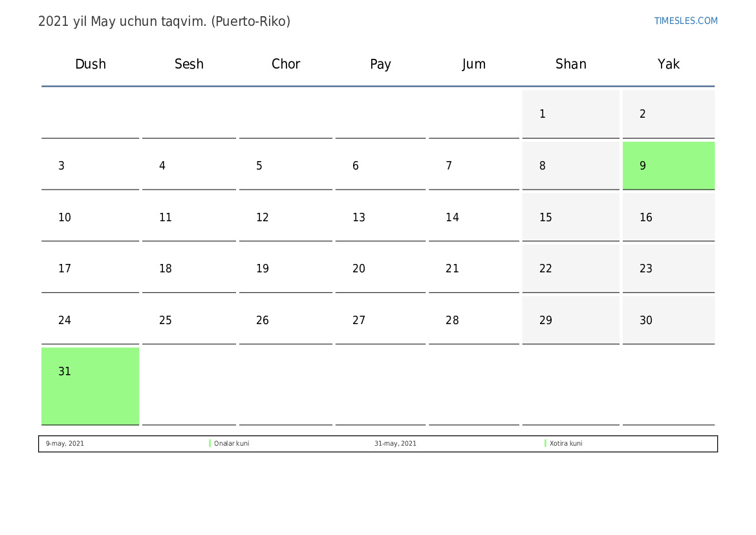This screenshot has width=756, height=535.
Task: Click day 18 in the calendar
Action: click(189, 268)
